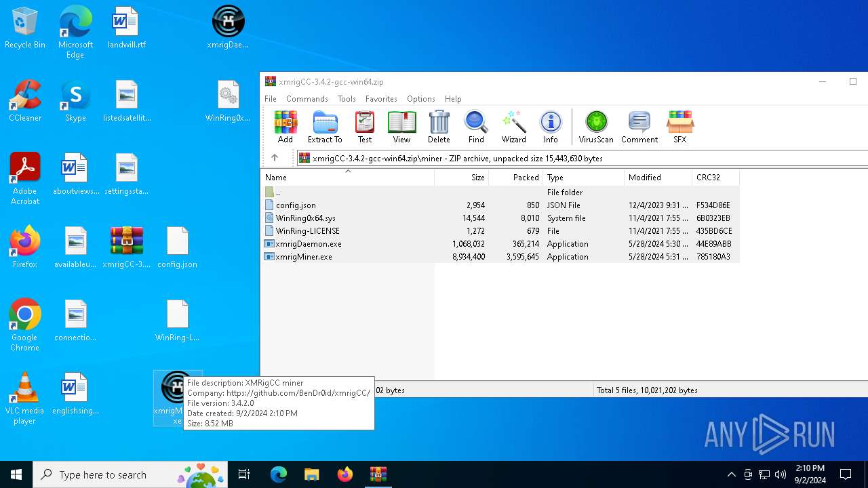The width and height of the screenshot is (868, 488).
Task: Select config.json file on desktop
Action: click(x=177, y=248)
